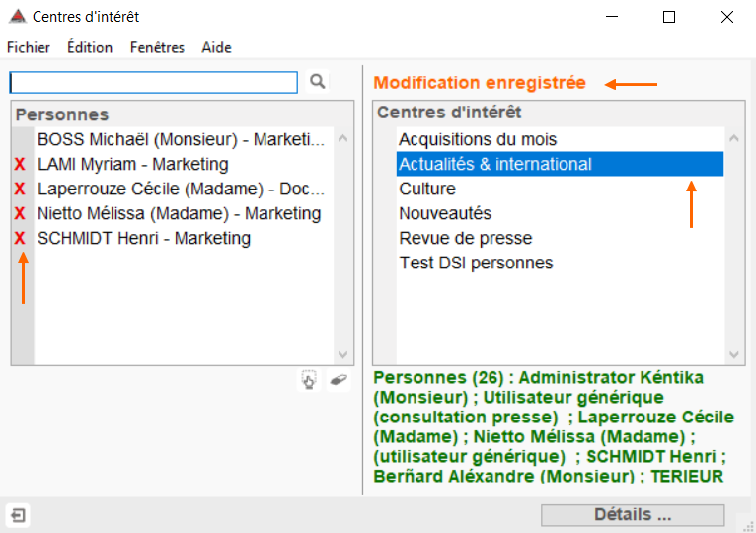Open the Fichier menu
The width and height of the screenshot is (756, 533).
pos(29,47)
